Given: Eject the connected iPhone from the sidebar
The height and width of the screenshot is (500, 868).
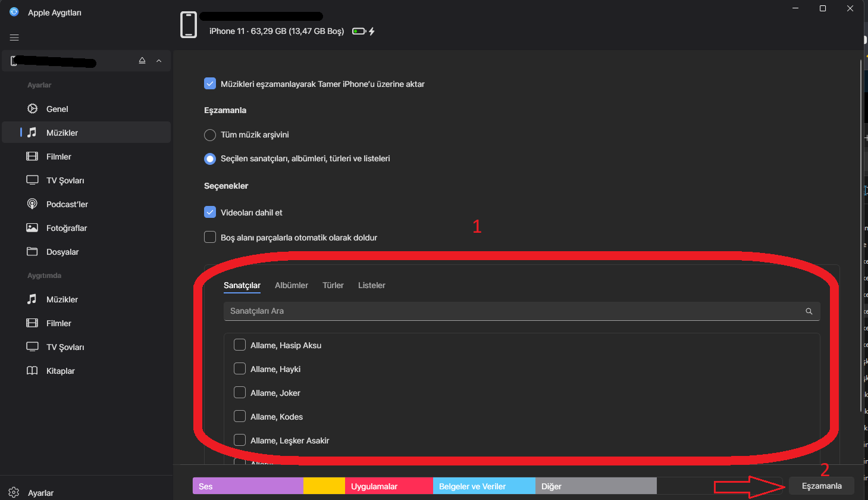Looking at the screenshot, I should (x=142, y=61).
